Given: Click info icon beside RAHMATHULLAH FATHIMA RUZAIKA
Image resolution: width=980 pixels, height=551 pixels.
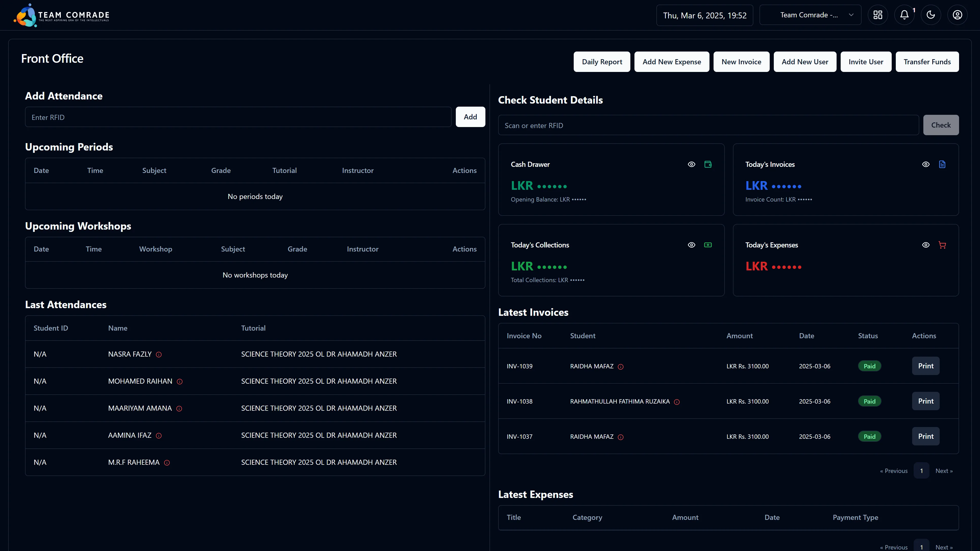Looking at the screenshot, I should pos(676,402).
